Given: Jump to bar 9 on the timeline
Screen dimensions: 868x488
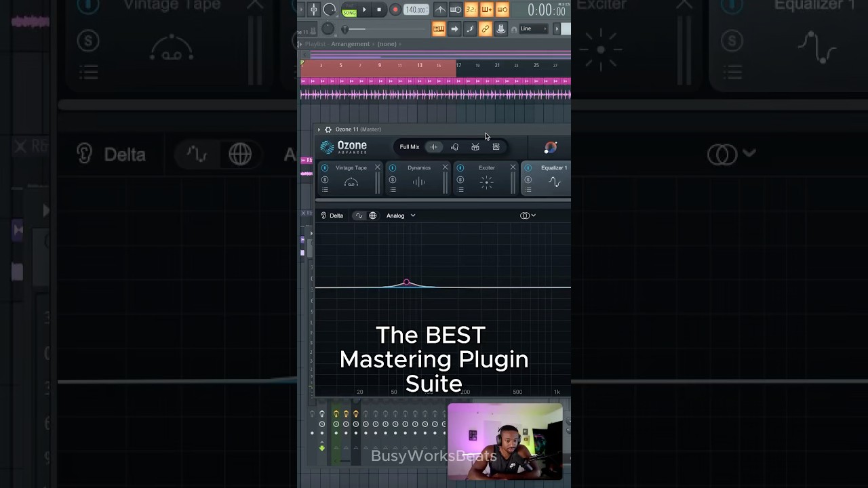Looking at the screenshot, I should [379, 65].
